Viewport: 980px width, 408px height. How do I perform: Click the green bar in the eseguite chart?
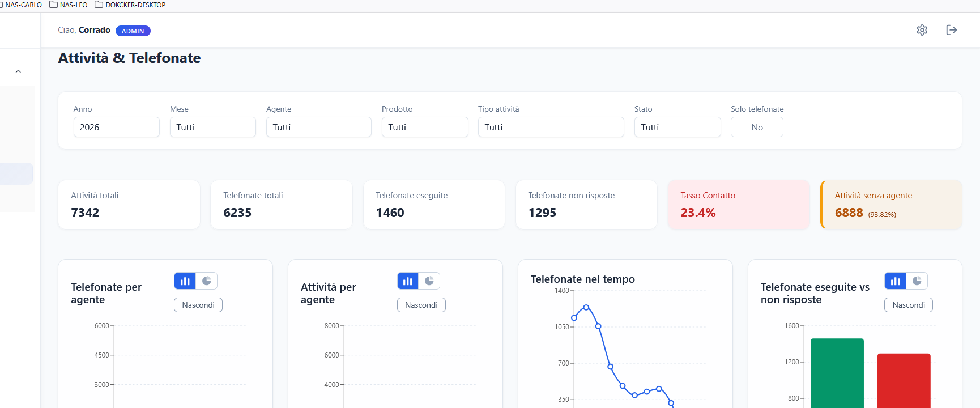[x=837, y=373]
